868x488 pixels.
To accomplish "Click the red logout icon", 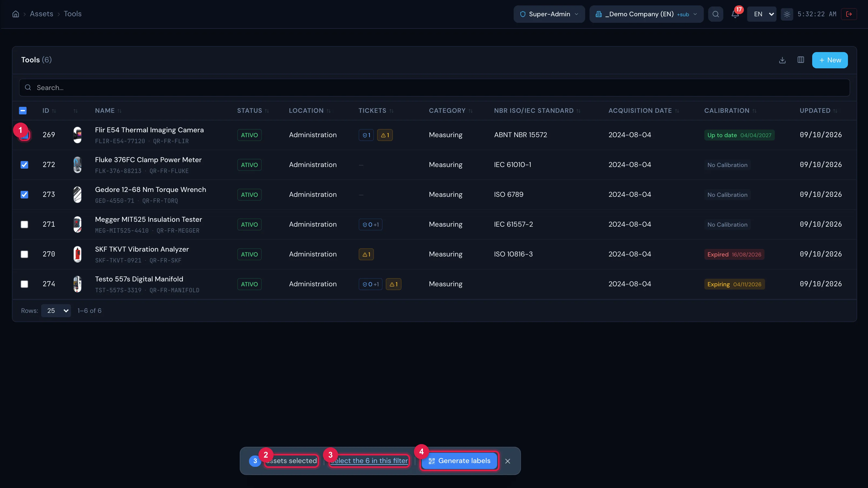I will pos(849,14).
